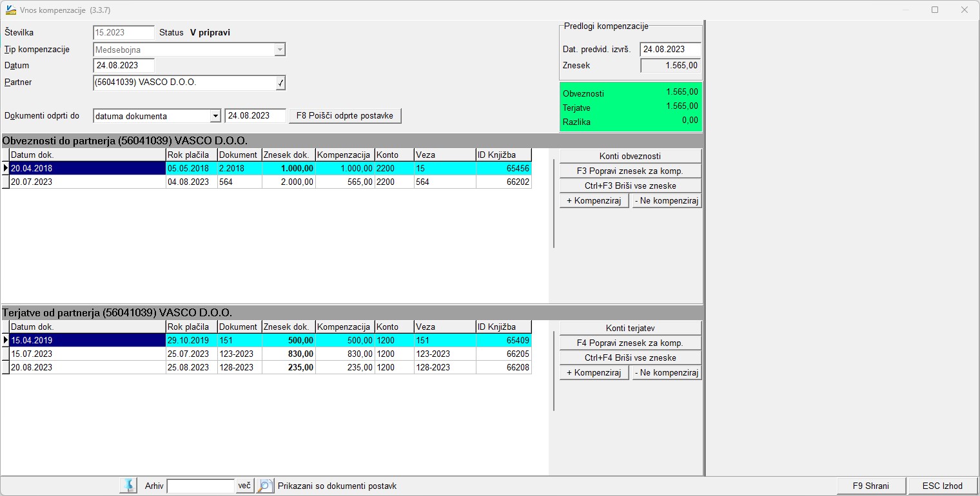
Task: Click the Številka field showing 15.2023
Action: pyautogui.click(x=124, y=33)
